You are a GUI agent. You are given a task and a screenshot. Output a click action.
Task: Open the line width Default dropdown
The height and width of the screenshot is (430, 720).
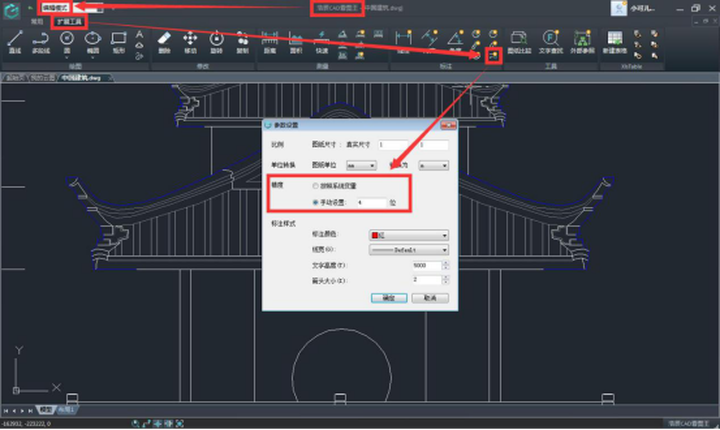coord(409,250)
